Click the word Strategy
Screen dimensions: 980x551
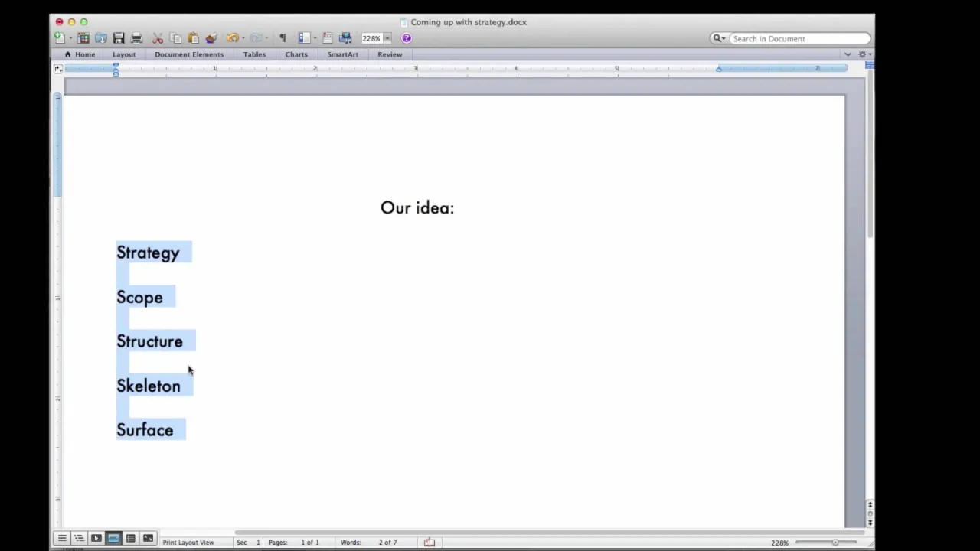148,253
